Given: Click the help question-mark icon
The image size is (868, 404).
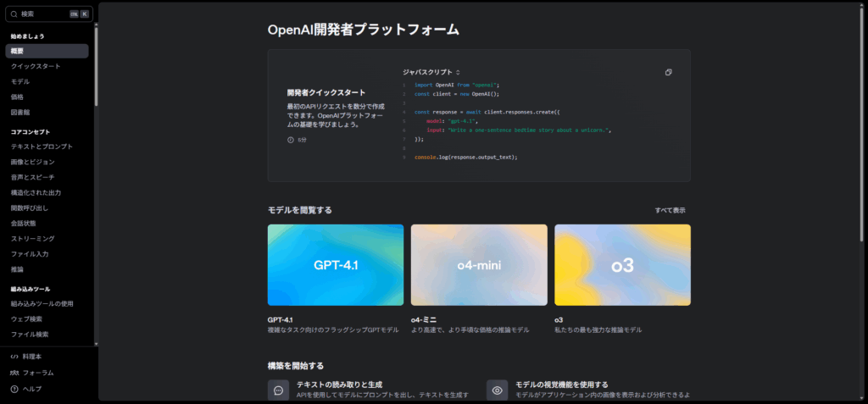Looking at the screenshot, I should tap(14, 389).
